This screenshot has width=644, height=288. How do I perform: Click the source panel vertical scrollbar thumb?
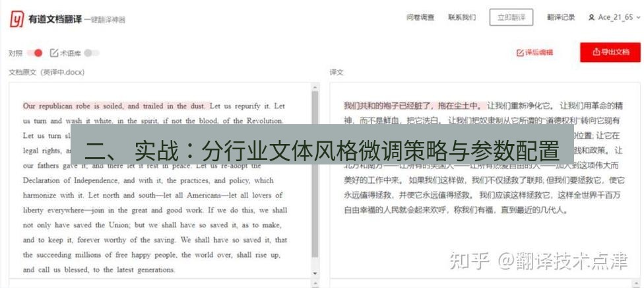[x=315, y=174]
